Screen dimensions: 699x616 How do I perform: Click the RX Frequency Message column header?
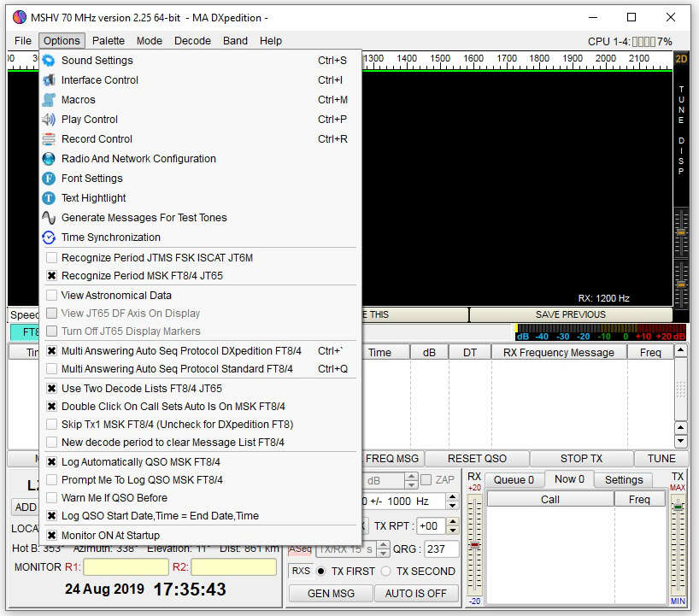pos(559,353)
